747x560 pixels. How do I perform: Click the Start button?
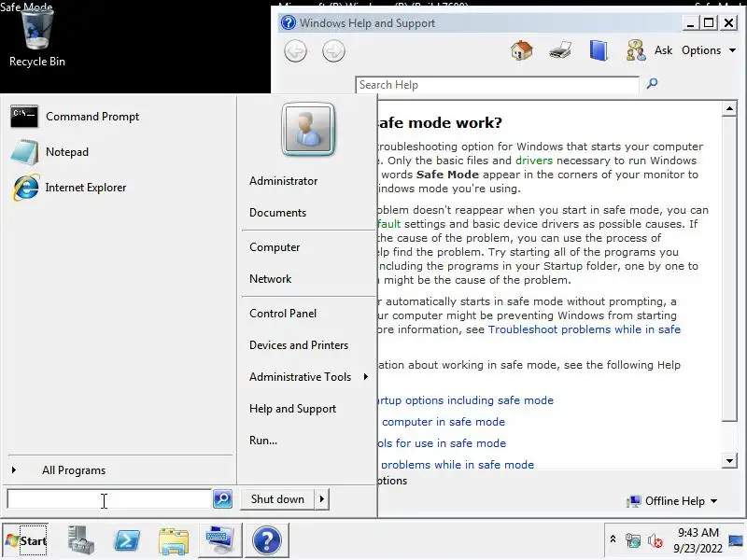(27, 540)
